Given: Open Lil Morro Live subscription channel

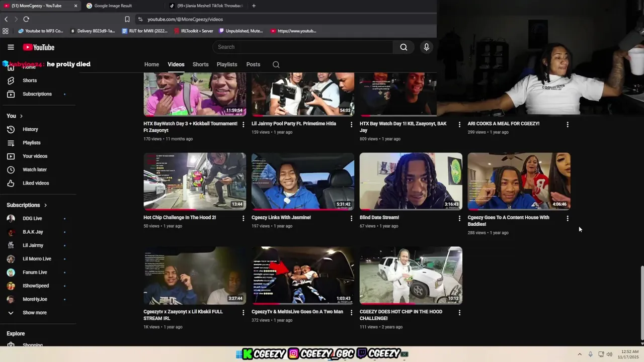Looking at the screenshot, I should click(x=38, y=259).
